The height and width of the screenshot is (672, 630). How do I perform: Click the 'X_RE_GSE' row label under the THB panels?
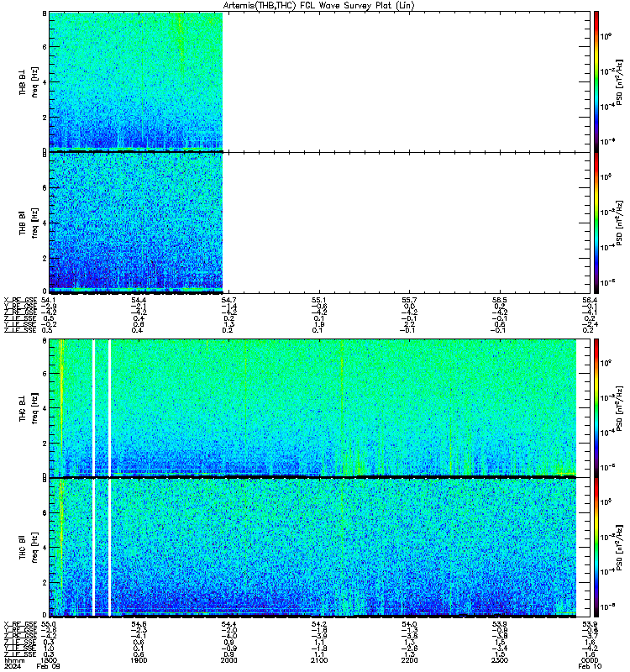(20, 300)
